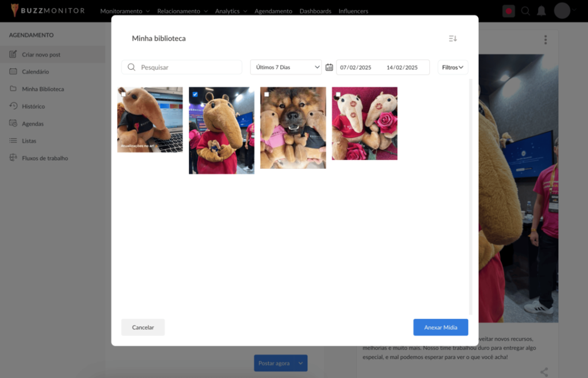The height and width of the screenshot is (378, 588).
Task: Expand the Postar agora arrow dropdown
Action: [x=300, y=363]
